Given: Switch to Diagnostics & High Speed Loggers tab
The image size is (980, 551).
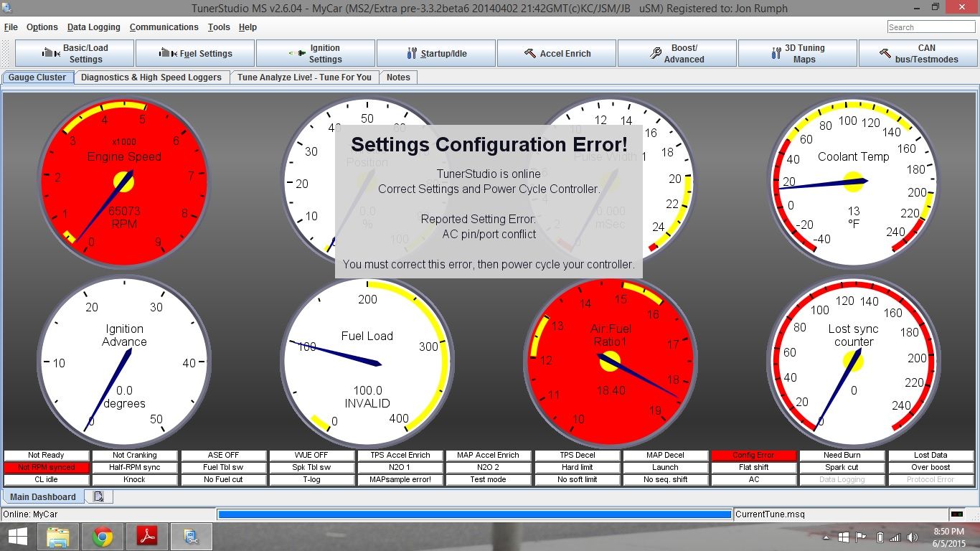Looking at the screenshot, I should [151, 77].
